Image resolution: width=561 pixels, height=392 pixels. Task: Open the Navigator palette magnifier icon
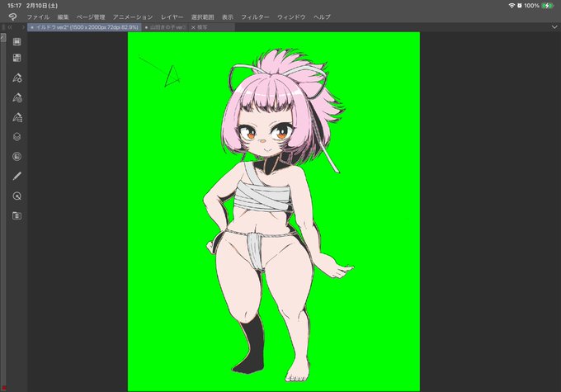point(16,196)
